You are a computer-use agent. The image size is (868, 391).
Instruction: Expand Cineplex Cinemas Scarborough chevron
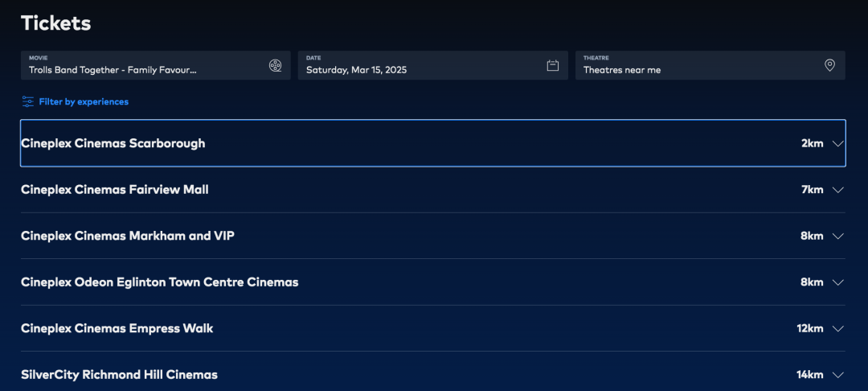[837, 143]
